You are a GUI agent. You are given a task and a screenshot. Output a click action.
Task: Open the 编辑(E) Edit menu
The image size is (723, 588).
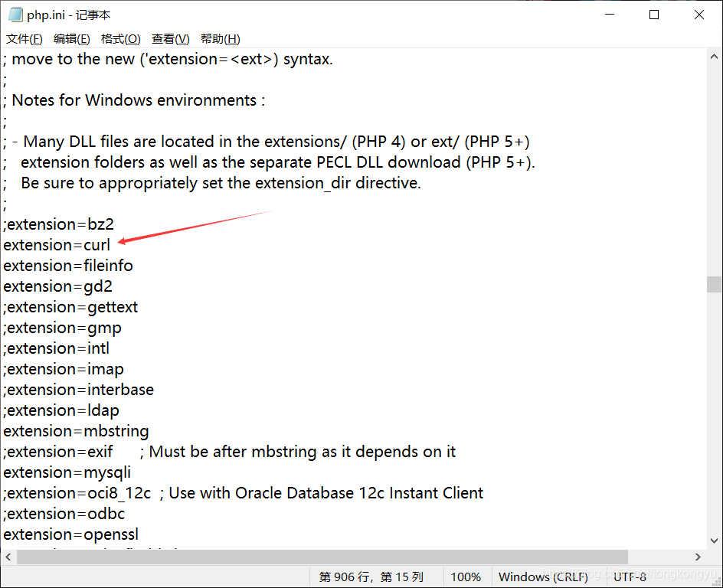coord(71,39)
